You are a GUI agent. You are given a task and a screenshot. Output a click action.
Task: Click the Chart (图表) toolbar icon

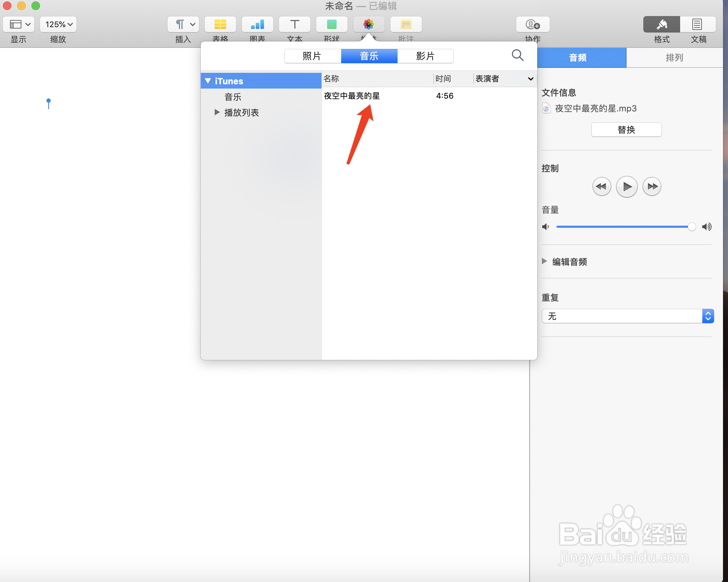point(258,24)
